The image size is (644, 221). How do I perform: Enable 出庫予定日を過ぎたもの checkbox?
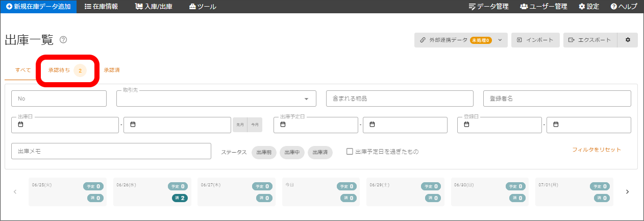350,152
